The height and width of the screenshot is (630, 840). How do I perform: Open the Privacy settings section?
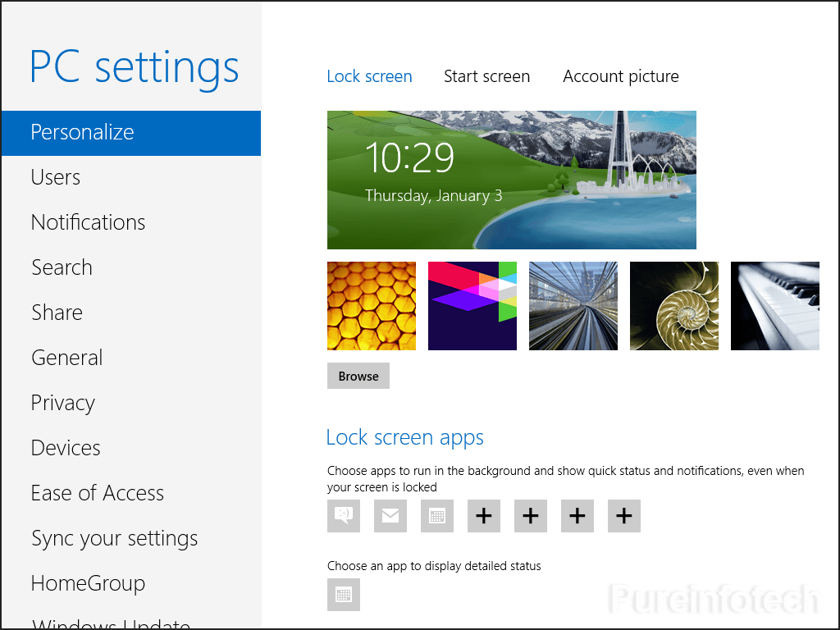pos(62,403)
